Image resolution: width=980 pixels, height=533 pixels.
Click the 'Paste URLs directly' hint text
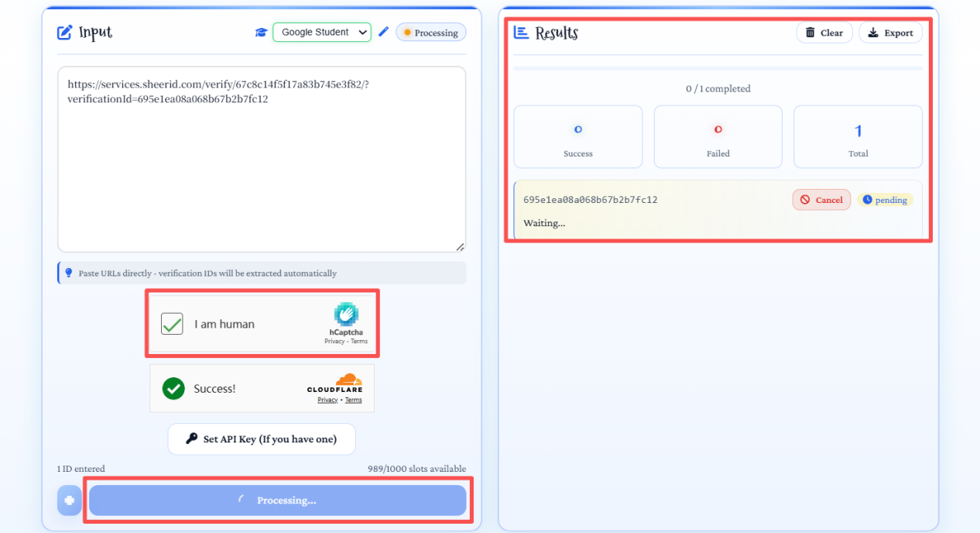click(x=207, y=273)
